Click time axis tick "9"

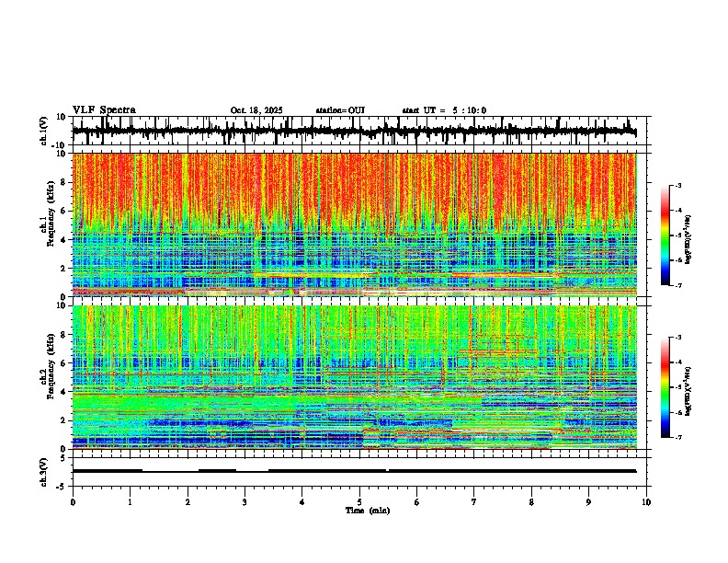click(x=588, y=502)
